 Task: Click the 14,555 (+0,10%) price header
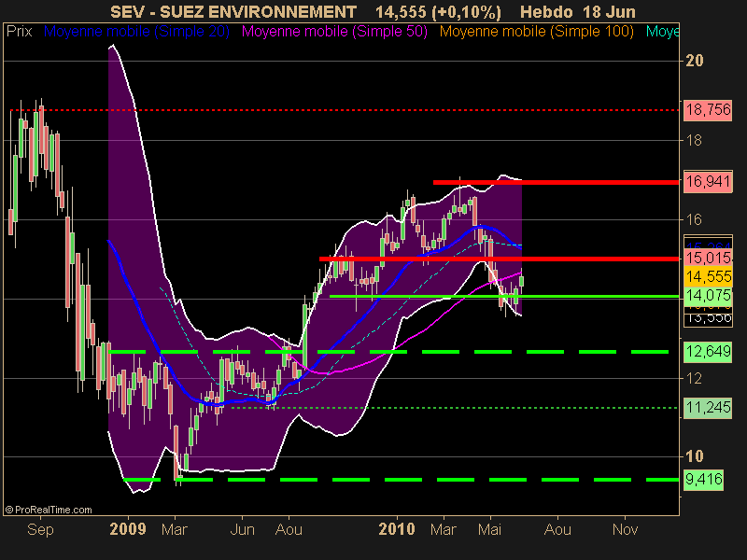[438, 12]
